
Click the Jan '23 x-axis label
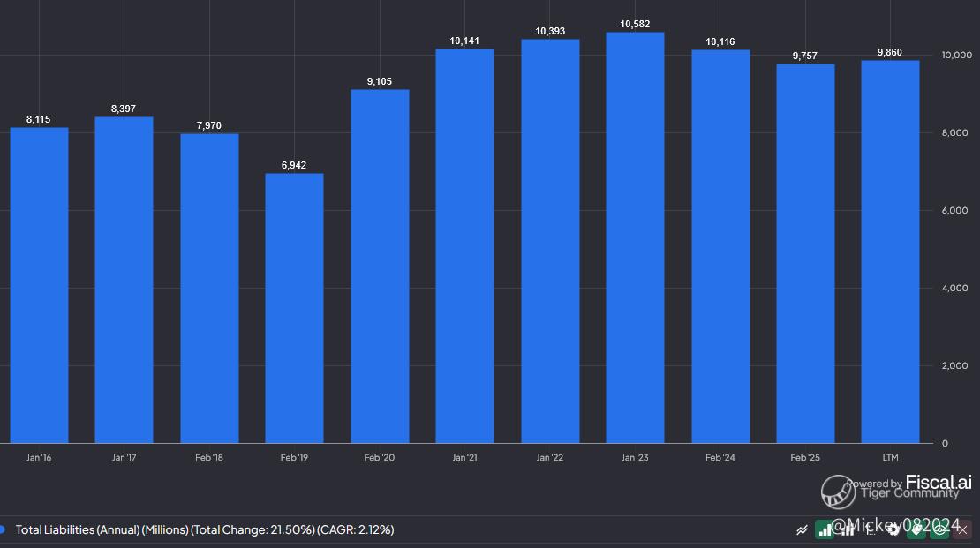[x=635, y=457]
